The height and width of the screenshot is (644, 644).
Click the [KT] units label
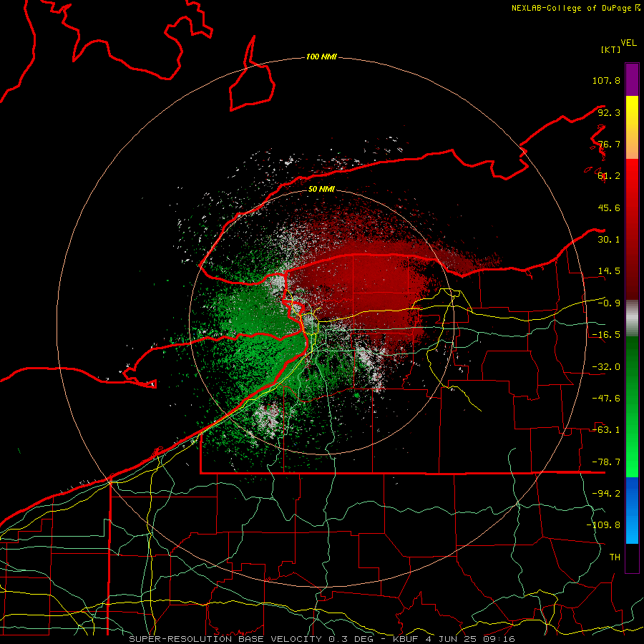(x=611, y=49)
